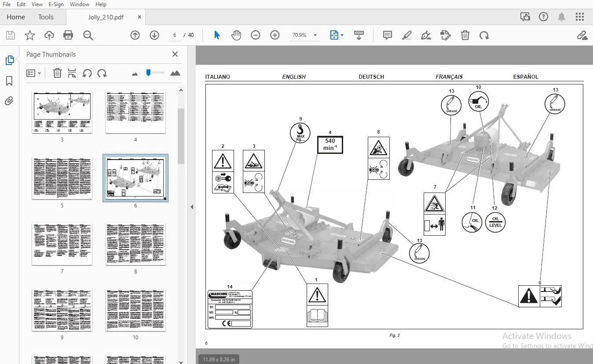Activate the Hand pan tool
This screenshot has height=364, width=593.
236,35
